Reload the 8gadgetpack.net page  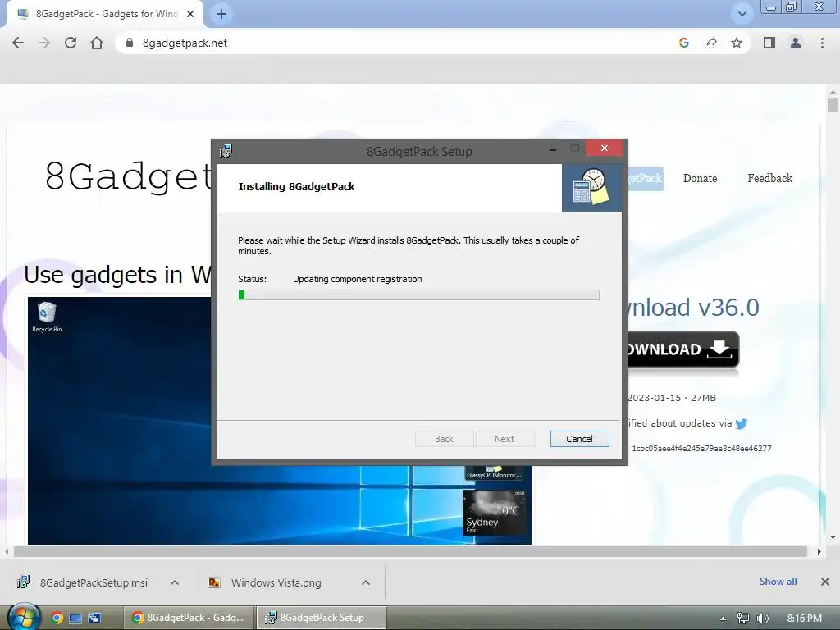(71, 43)
